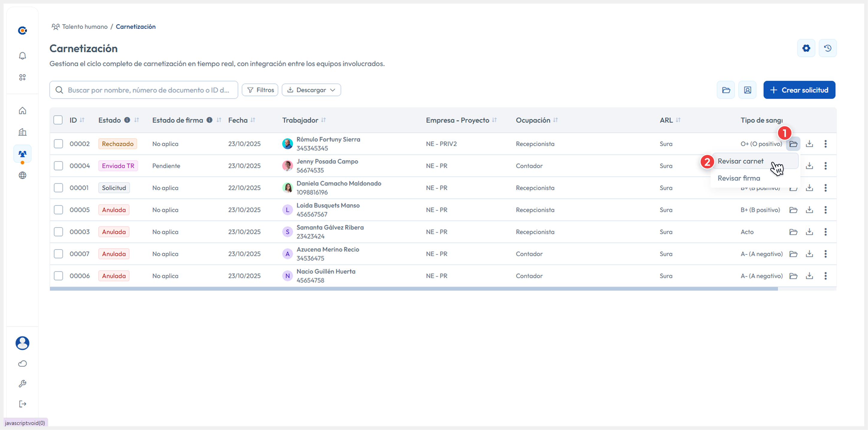Open the history clock icon
868x430 pixels.
(x=827, y=48)
